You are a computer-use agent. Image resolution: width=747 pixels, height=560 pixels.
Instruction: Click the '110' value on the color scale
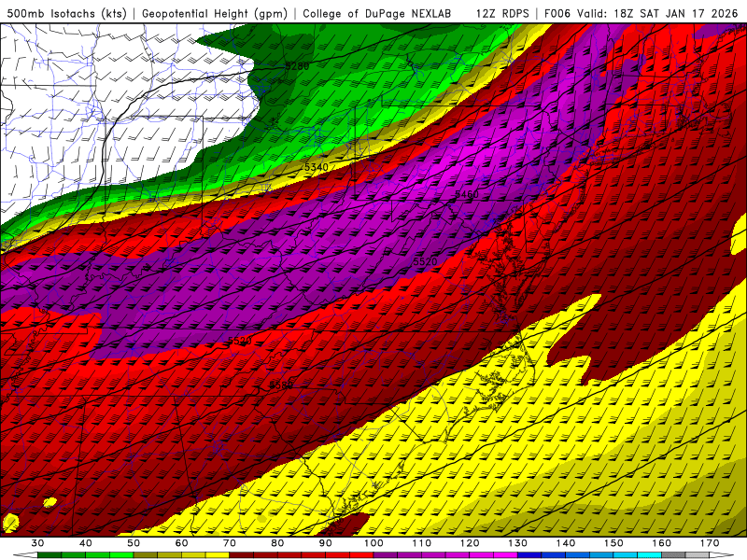pyautogui.click(x=422, y=543)
